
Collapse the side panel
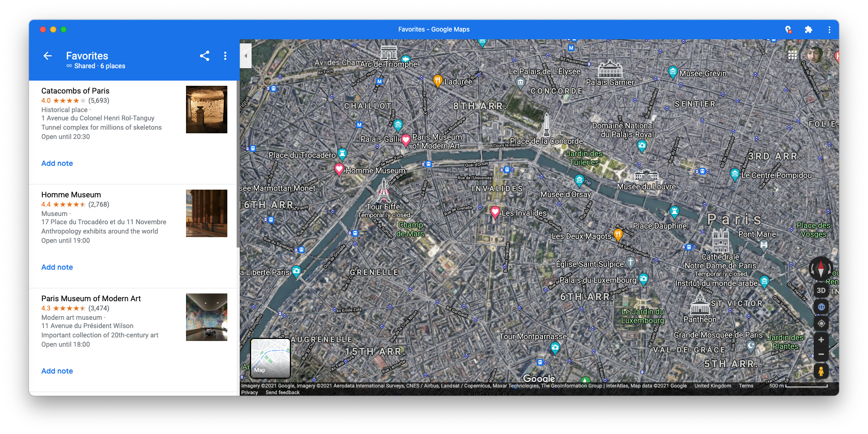(x=246, y=56)
